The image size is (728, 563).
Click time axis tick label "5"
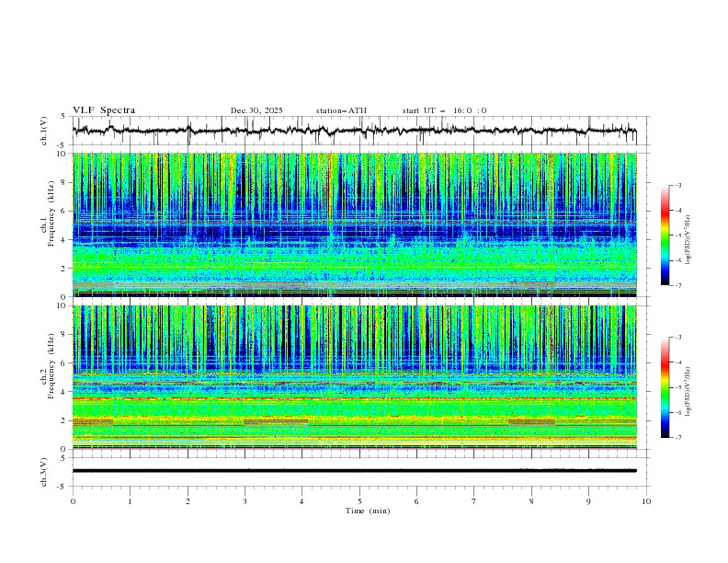pyautogui.click(x=359, y=501)
